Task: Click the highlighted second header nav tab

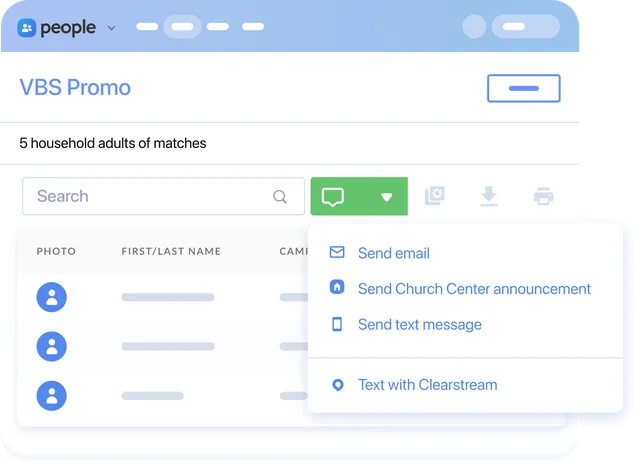Action: click(x=182, y=27)
